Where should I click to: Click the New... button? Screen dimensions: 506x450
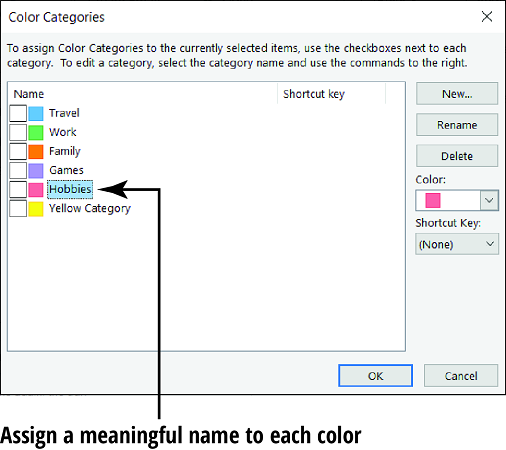pyautogui.click(x=457, y=94)
